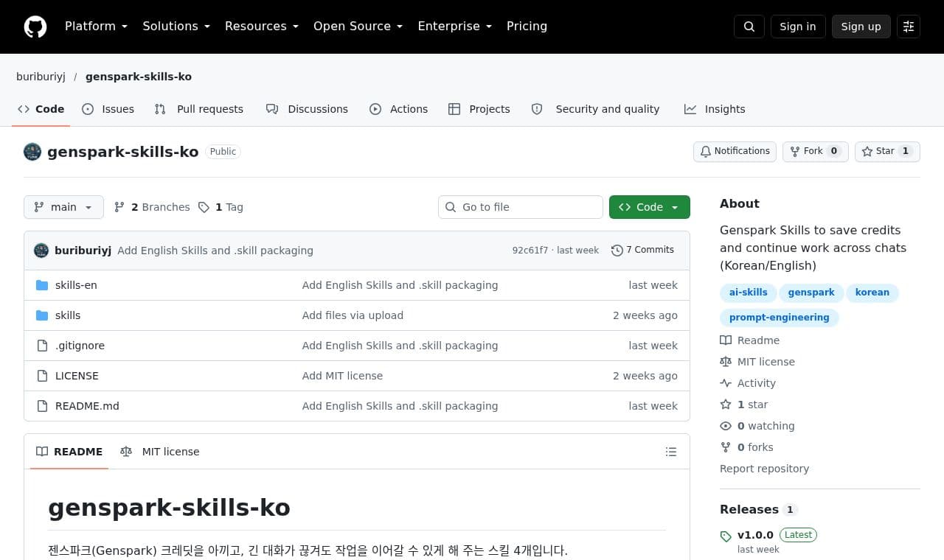Switch to the Pull requests tab
Image resolution: width=944 pixels, height=560 pixels.
(199, 109)
